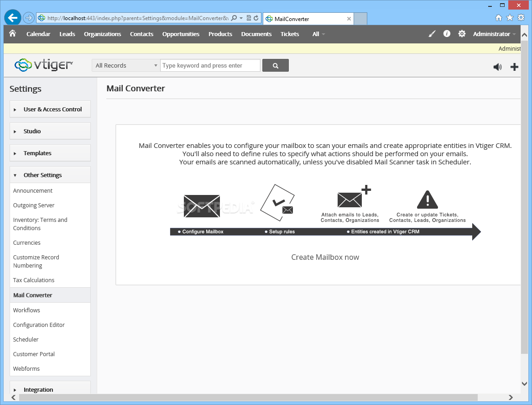The image size is (532, 405).
Task: Click the quick create plus icon
Action: point(514,67)
